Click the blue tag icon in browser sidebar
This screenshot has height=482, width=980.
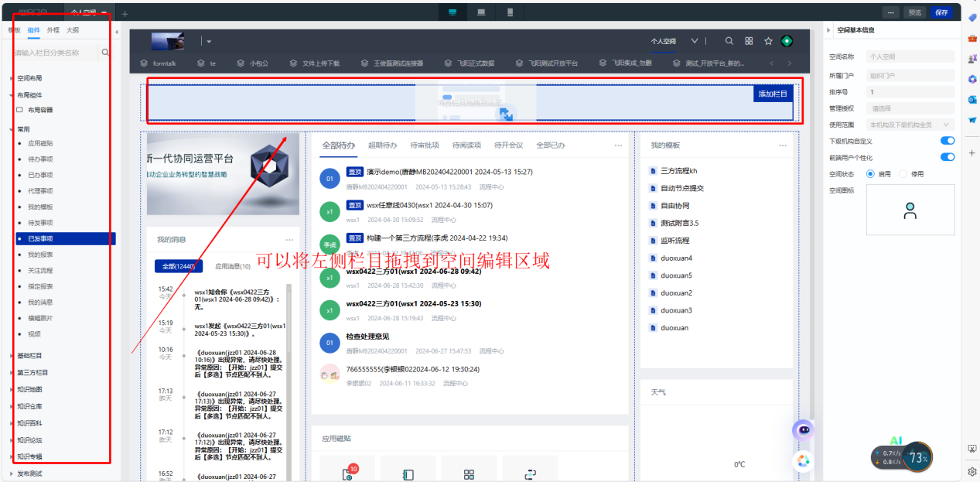pos(972,17)
